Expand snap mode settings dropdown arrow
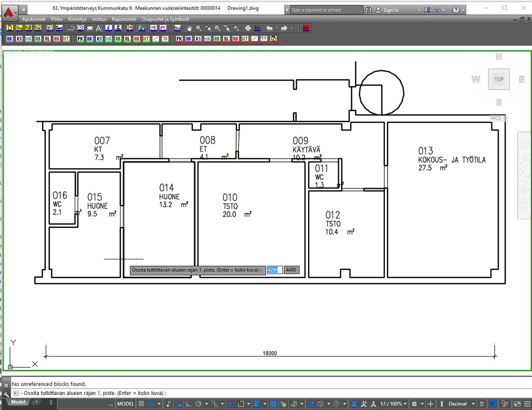This screenshot has width=532, height=410. 159,404
